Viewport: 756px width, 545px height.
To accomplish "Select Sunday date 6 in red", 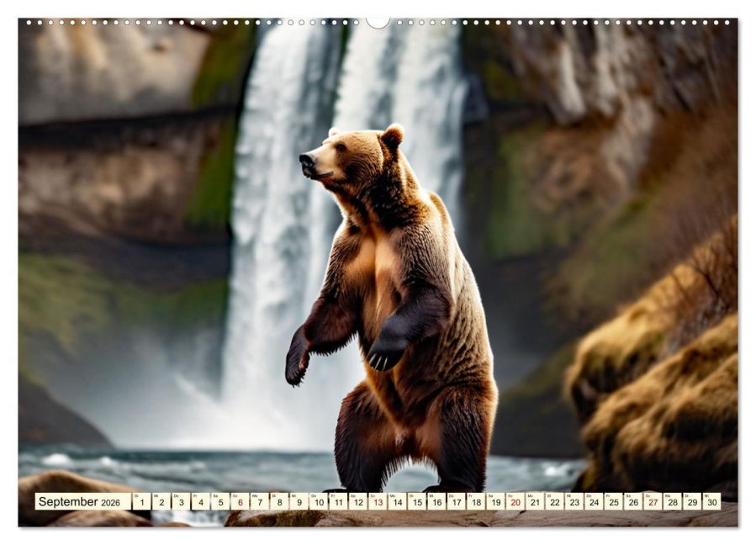I will tap(241, 502).
